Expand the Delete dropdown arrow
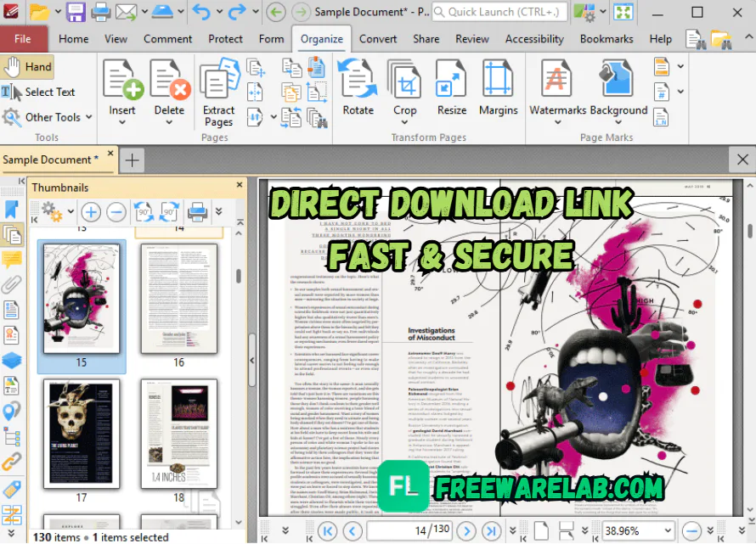 169,122
